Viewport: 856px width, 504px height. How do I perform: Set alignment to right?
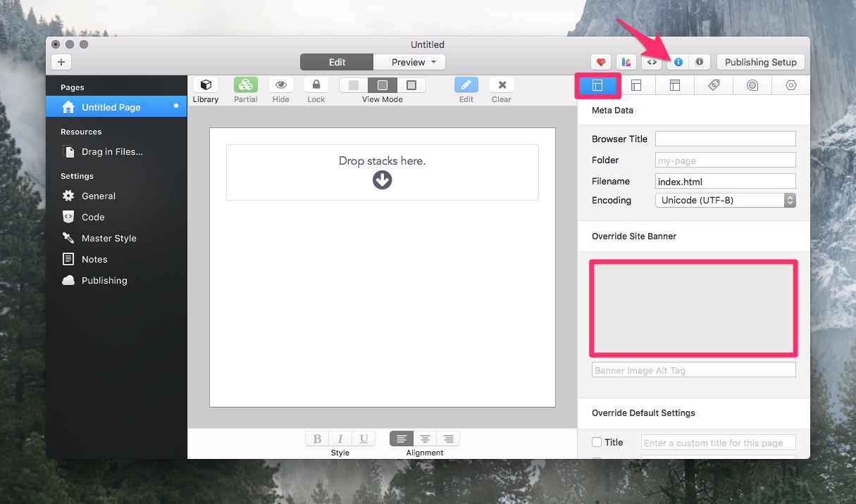pos(448,439)
